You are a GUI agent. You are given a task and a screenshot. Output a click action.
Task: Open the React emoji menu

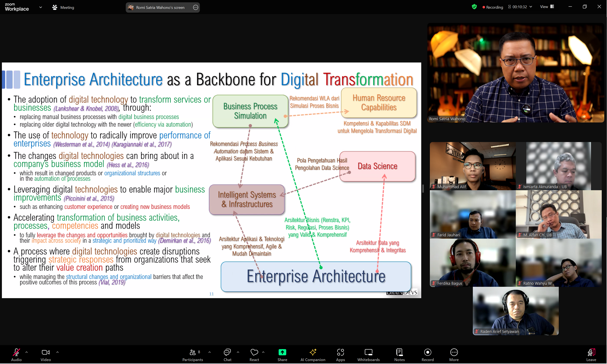pyautogui.click(x=254, y=355)
